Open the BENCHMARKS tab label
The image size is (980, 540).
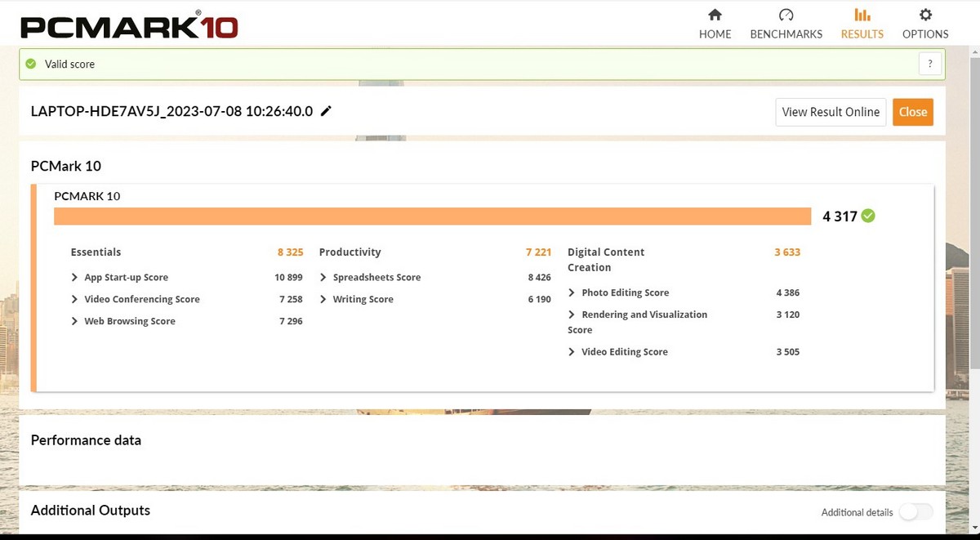tap(786, 34)
